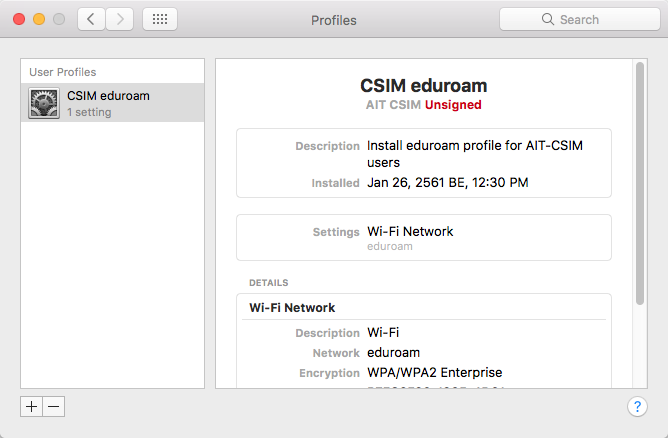Go back with the left chevron button
Image resolution: width=668 pixels, height=438 pixels.
pos(91,19)
